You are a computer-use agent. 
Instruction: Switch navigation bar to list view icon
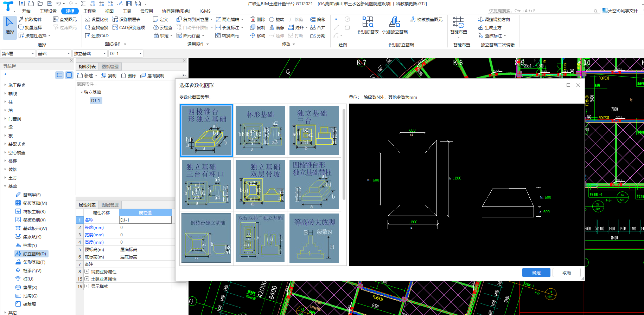point(59,75)
